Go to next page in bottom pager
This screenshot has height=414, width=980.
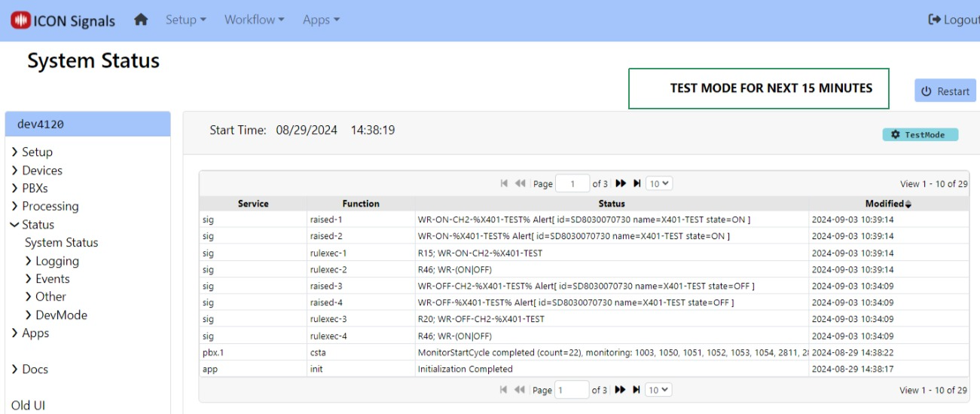[x=621, y=390]
